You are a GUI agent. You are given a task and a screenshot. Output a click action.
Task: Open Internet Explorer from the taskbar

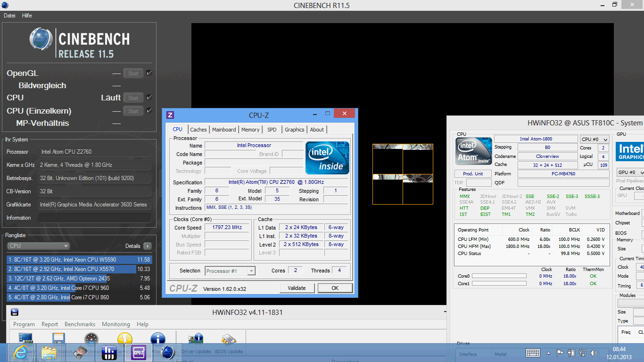click(20, 353)
